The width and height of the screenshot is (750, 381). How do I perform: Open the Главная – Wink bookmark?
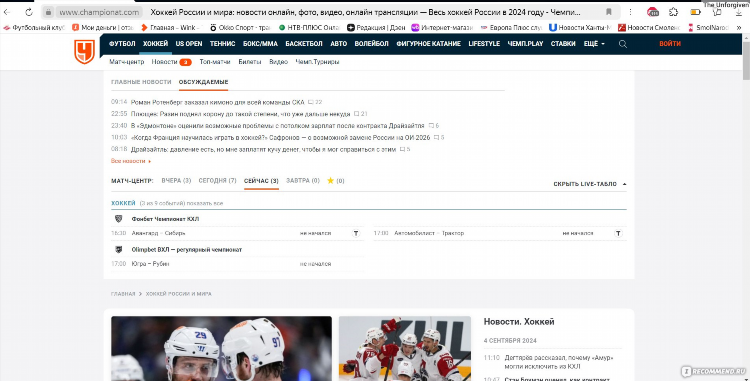[171, 28]
